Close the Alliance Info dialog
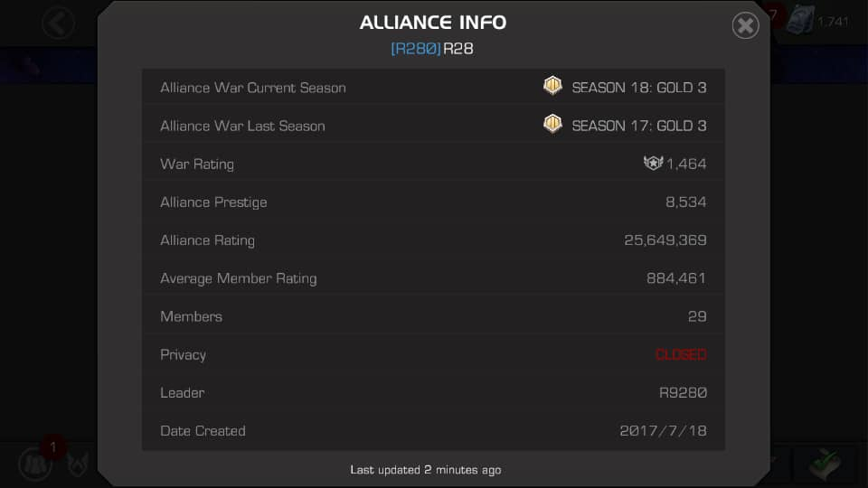This screenshot has height=488, width=868. [745, 25]
